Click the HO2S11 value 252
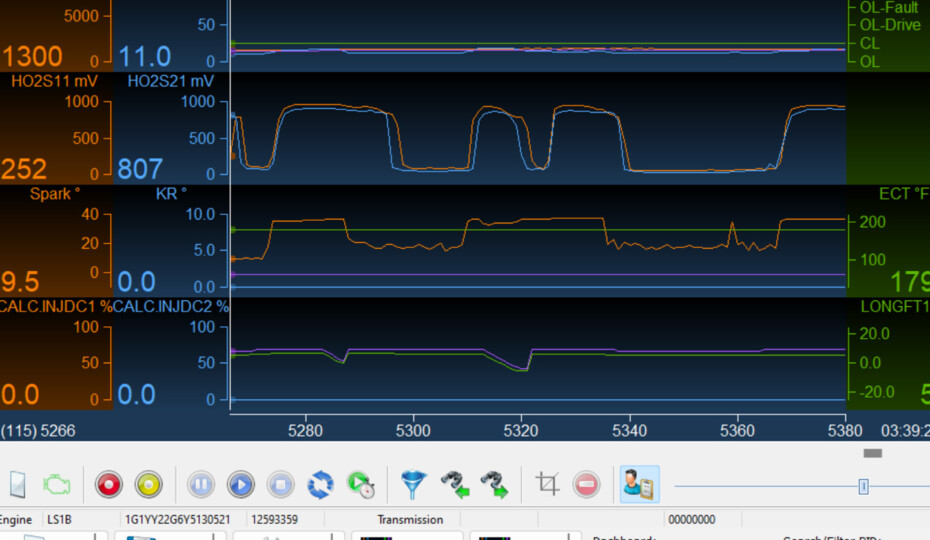Screen dimensions: 930x540 [24, 170]
